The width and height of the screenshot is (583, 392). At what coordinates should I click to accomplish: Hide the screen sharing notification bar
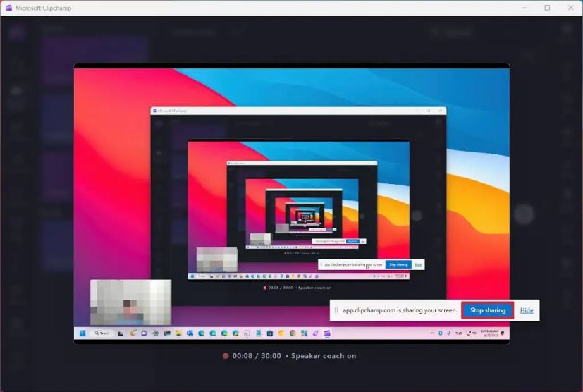[x=527, y=310]
